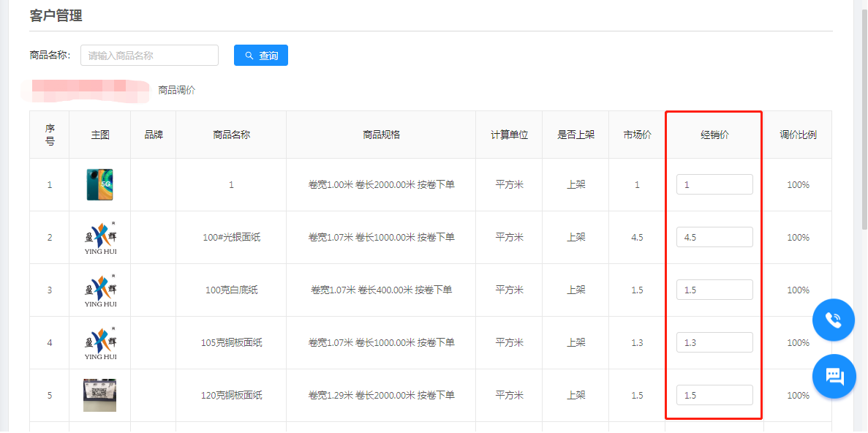Open the Ying Hui logo image for 100#光银面纸

coord(100,238)
